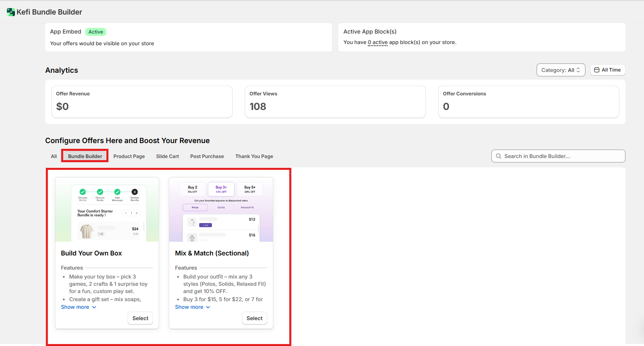Click the '0 active' app blocks link

click(378, 42)
